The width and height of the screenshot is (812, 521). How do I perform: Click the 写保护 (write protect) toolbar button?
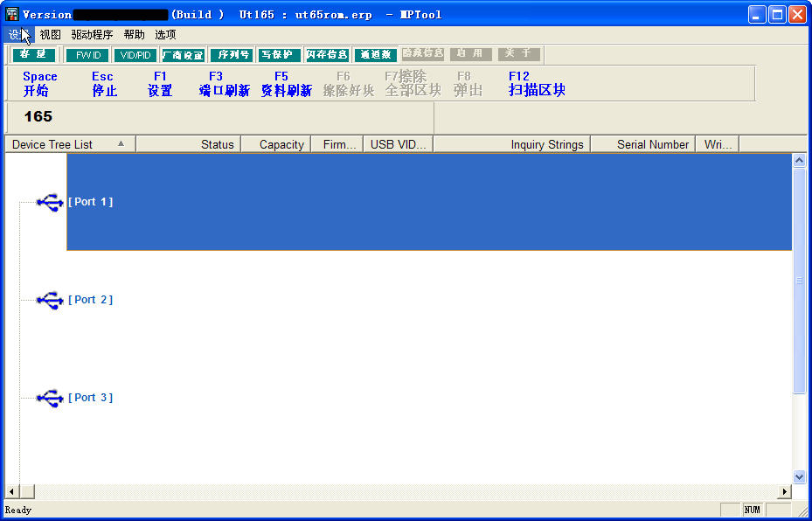(x=280, y=55)
